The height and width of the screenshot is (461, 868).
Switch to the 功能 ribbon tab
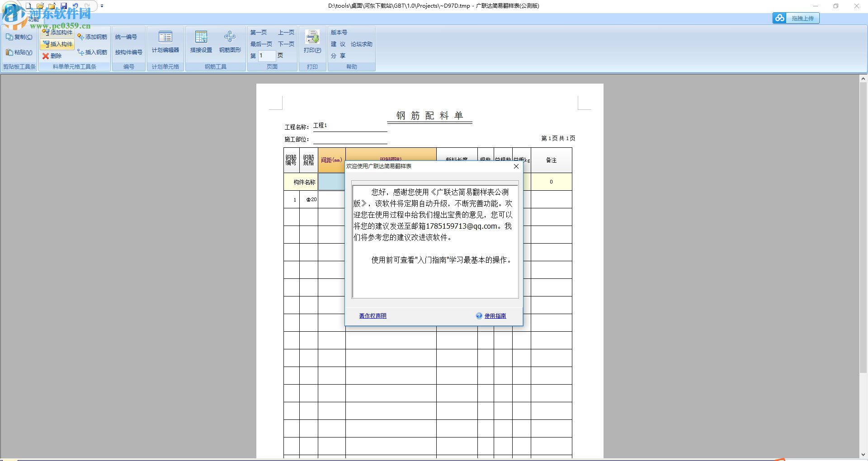(x=33, y=19)
